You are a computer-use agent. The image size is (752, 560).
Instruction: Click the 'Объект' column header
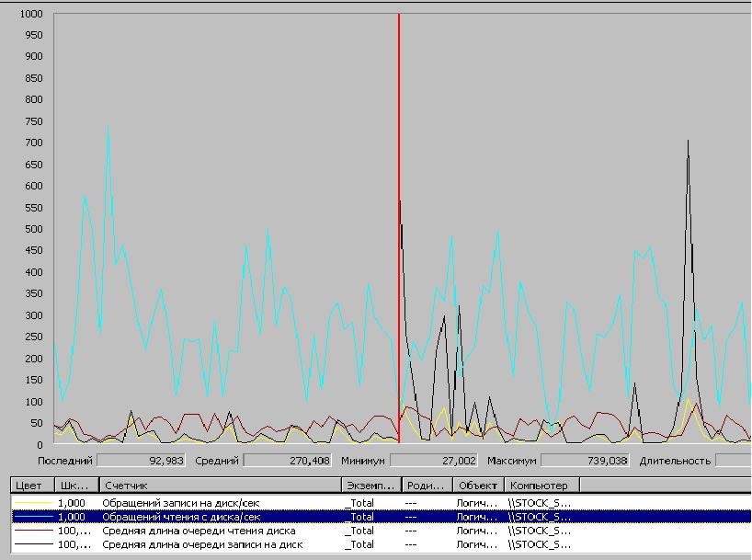coord(478,485)
